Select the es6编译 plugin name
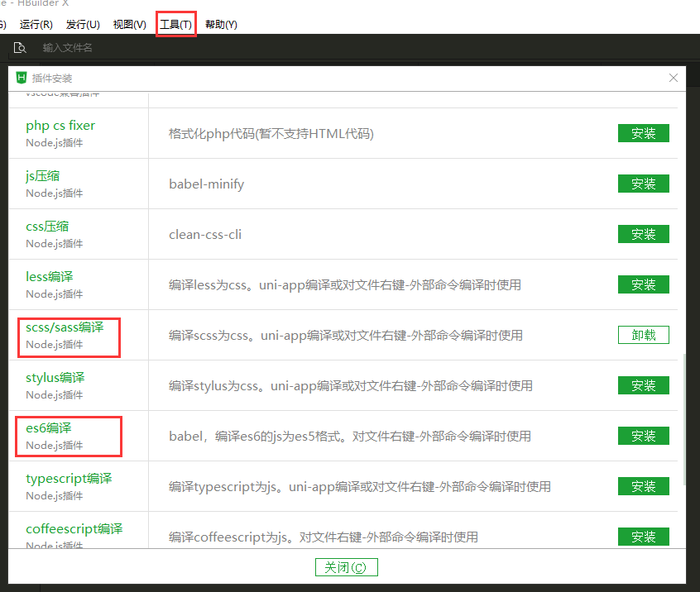700x592 pixels. [x=49, y=427]
